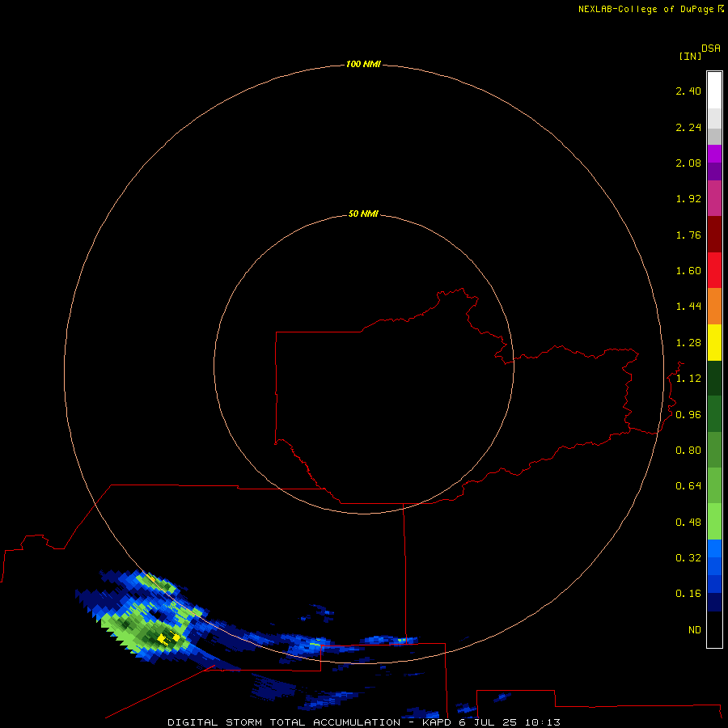Click the yellow legend swatch
This screenshot has width=728, height=728.
point(714,343)
